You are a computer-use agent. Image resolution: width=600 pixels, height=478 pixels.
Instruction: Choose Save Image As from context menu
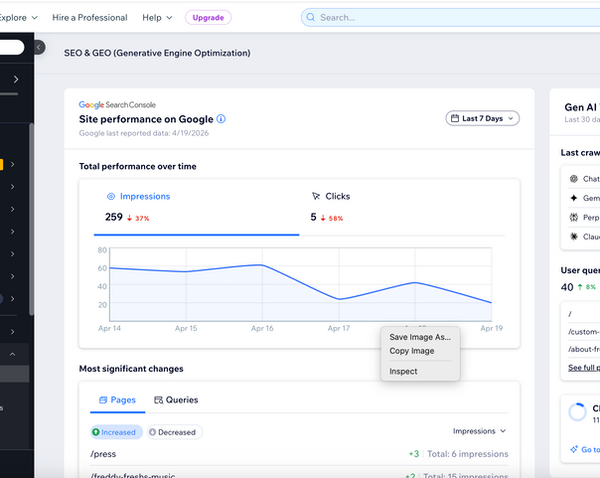click(420, 337)
